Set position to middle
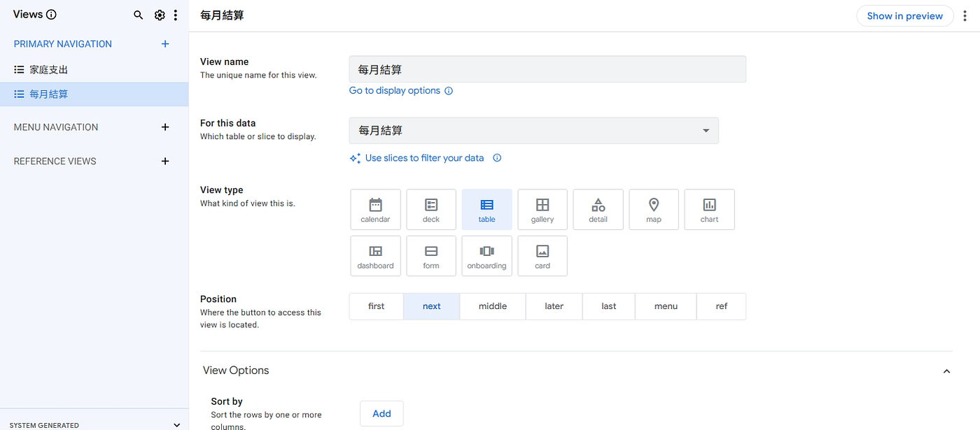The width and height of the screenshot is (980, 430). pyautogui.click(x=493, y=306)
